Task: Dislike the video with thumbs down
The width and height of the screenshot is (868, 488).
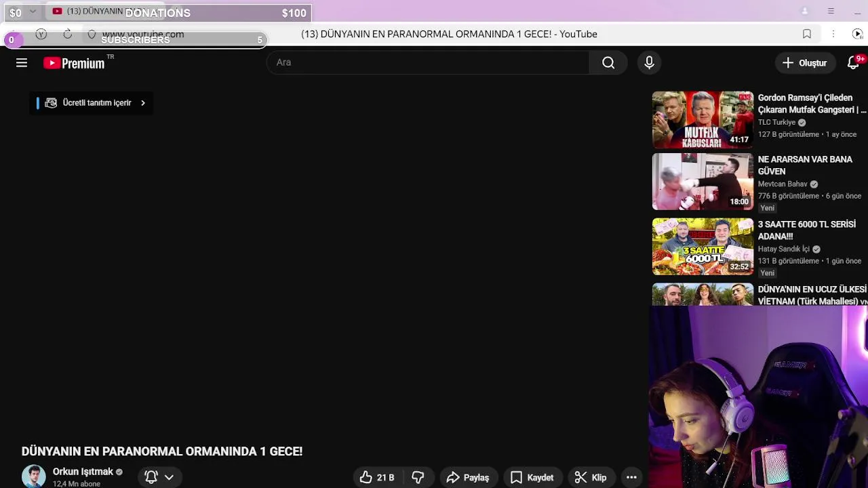Action: coord(418,478)
